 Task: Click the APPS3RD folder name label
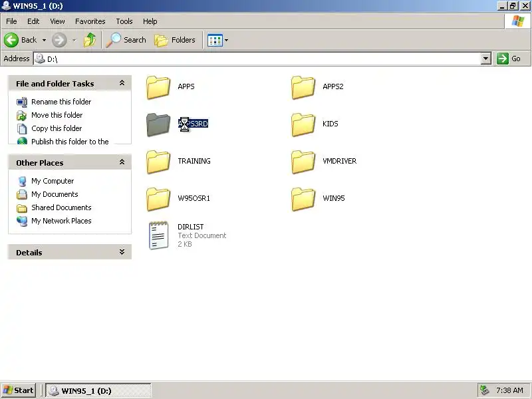click(193, 124)
